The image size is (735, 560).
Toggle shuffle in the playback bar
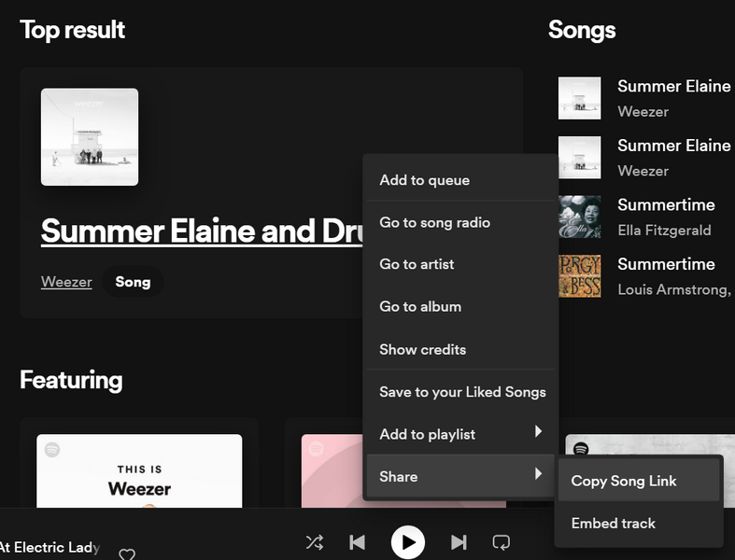pyautogui.click(x=315, y=542)
